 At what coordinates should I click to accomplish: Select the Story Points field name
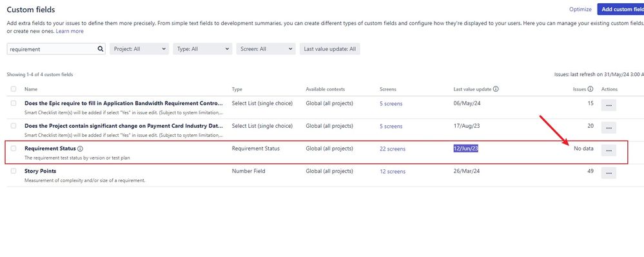[x=40, y=171]
